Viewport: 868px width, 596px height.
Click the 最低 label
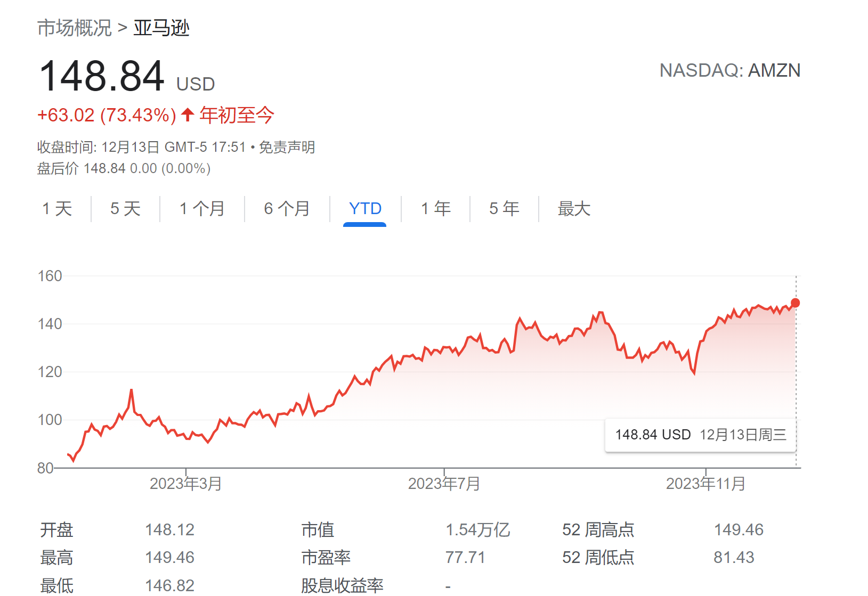tap(56, 586)
